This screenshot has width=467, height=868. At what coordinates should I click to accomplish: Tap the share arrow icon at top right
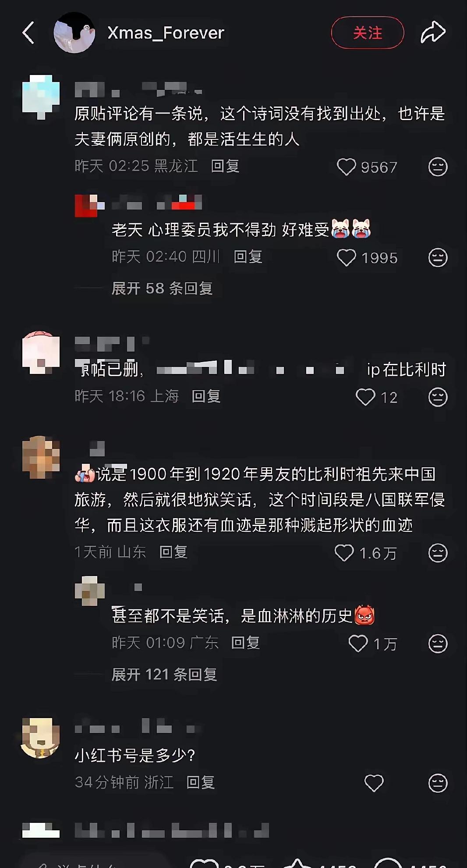tap(433, 32)
